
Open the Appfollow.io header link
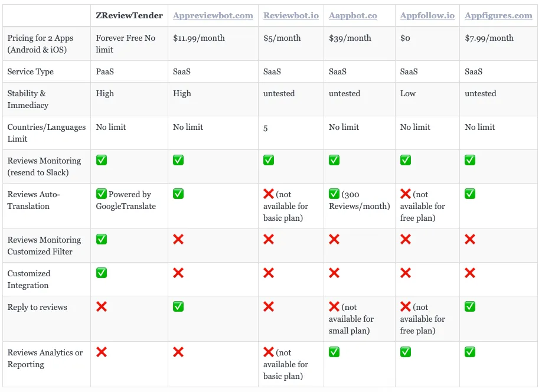(x=427, y=15)
